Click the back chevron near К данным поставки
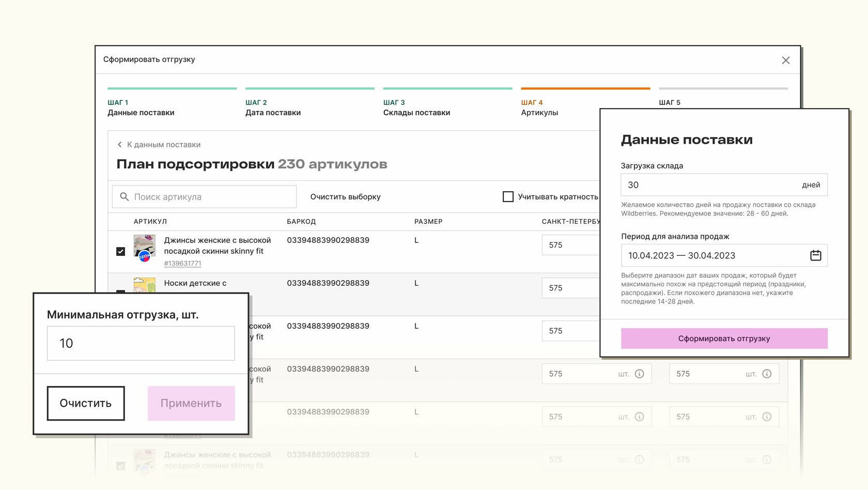Screen dimensions: 868x490 click(119, 145)
